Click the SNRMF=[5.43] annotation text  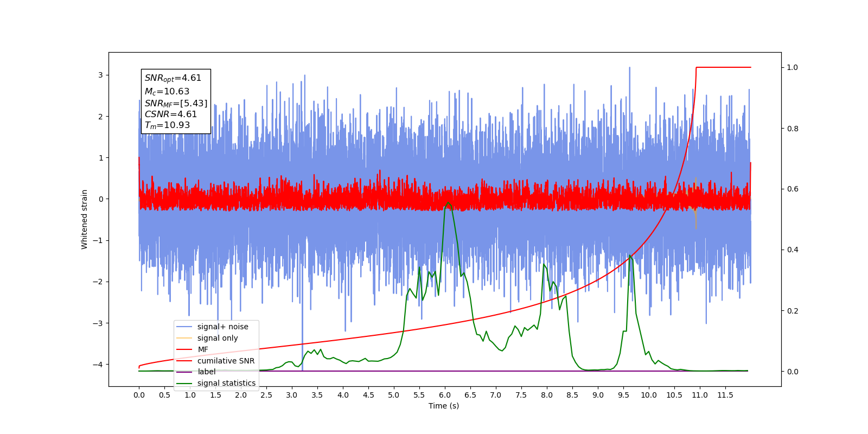click(176, 103)
